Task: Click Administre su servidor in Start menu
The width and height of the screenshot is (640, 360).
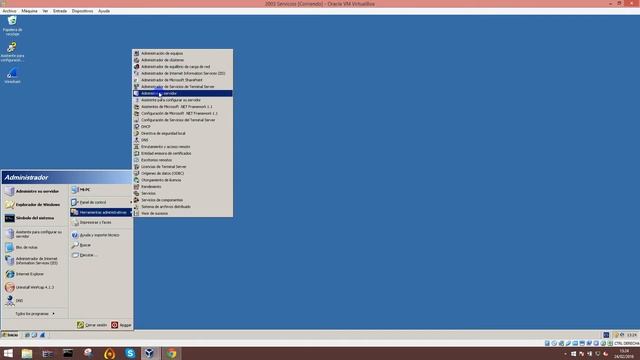Action: tap(35, 191)
